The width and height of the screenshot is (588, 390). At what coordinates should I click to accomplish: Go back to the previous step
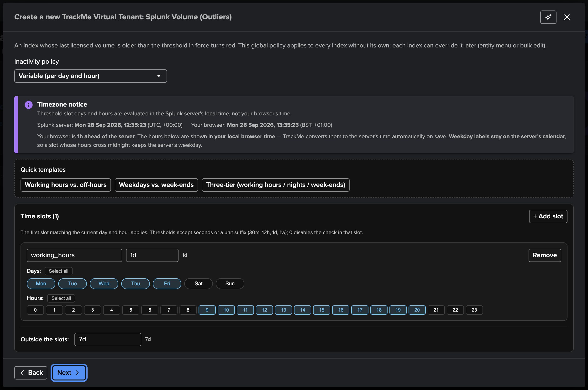[x=31, y=373]
